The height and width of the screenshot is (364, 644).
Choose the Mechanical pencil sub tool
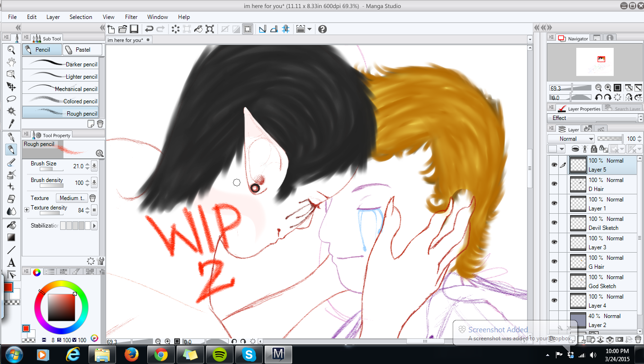pos(61,88)
